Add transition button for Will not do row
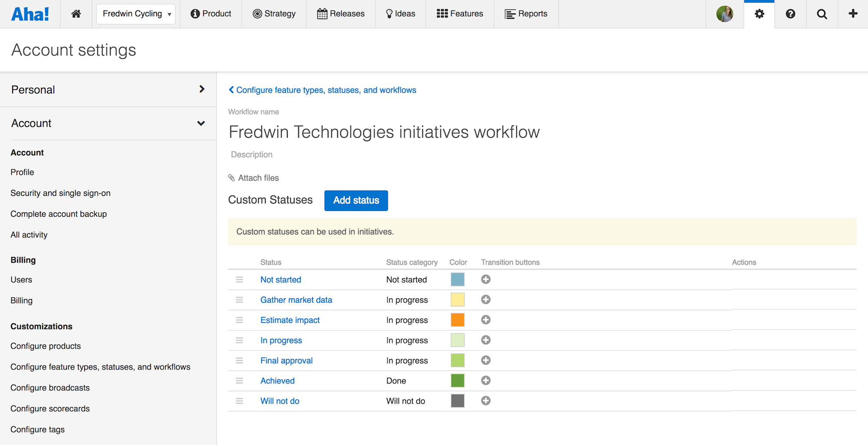868x445 pixels. (x=486, y=401)
